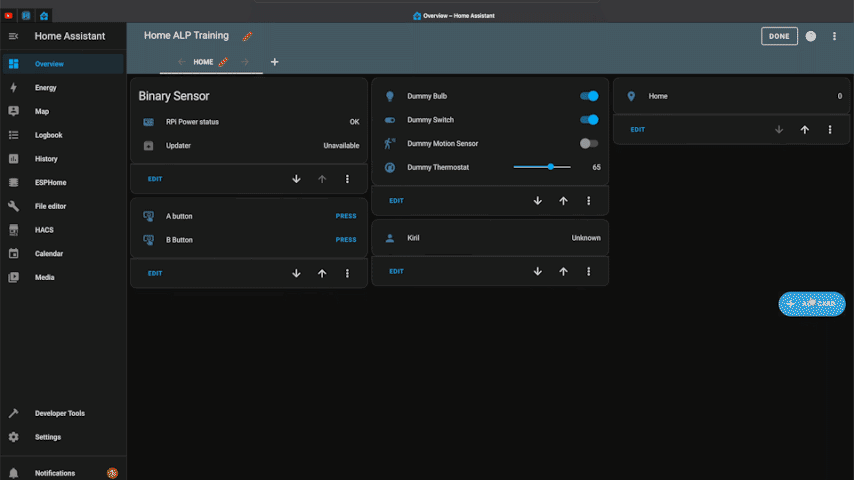Viewport: 854px width, 480px height.
Task: Open History in sidebar
Action: pyautogui.click(x=63, y=159)
